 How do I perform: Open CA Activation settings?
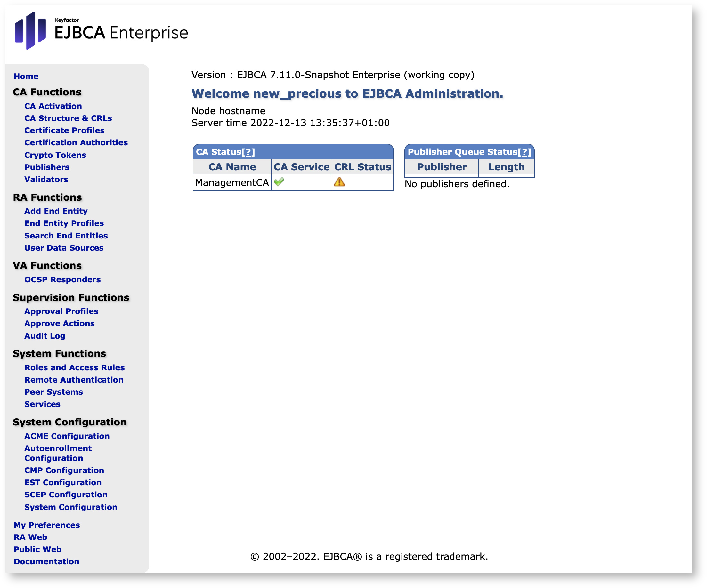click(x=52, y=106)
